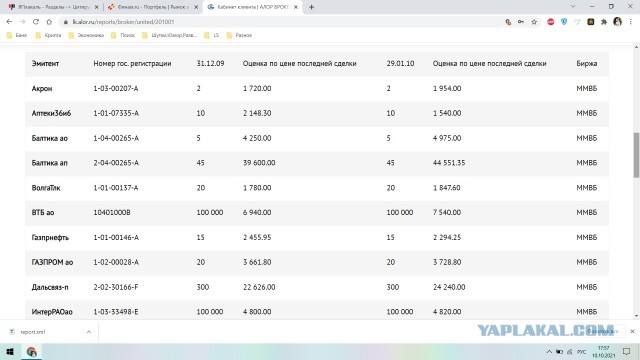Viewport: 640px width, 360px height.
Task: Open the extensions puzzle piece menu
Action: [x=604, y=22]
